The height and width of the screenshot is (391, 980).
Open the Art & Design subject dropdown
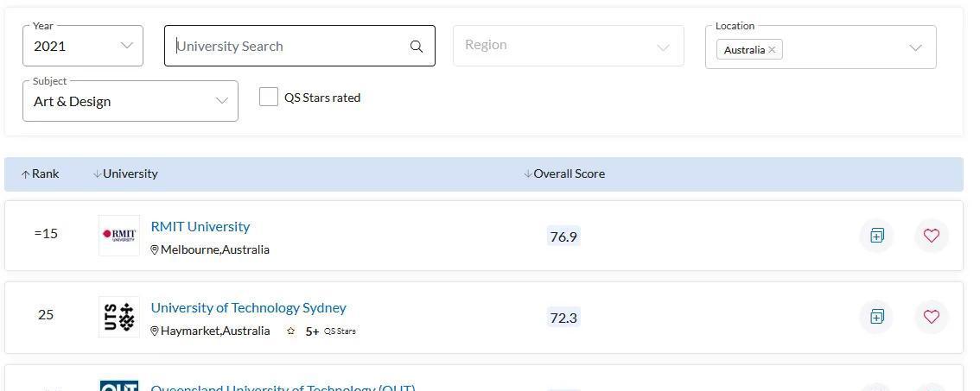point(130,101)
